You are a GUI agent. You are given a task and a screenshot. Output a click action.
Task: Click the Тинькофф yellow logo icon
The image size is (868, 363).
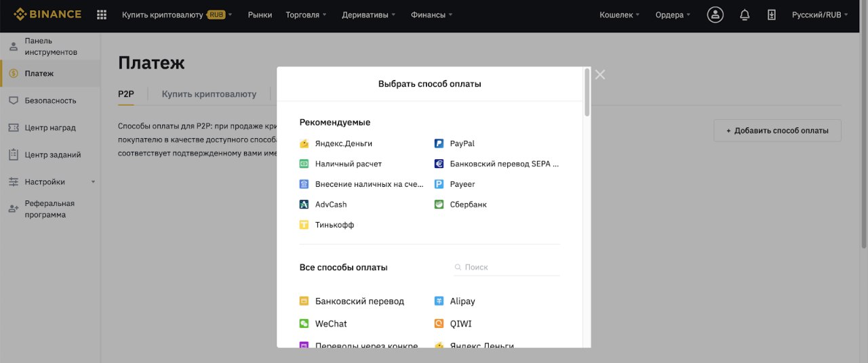(304, 225)
